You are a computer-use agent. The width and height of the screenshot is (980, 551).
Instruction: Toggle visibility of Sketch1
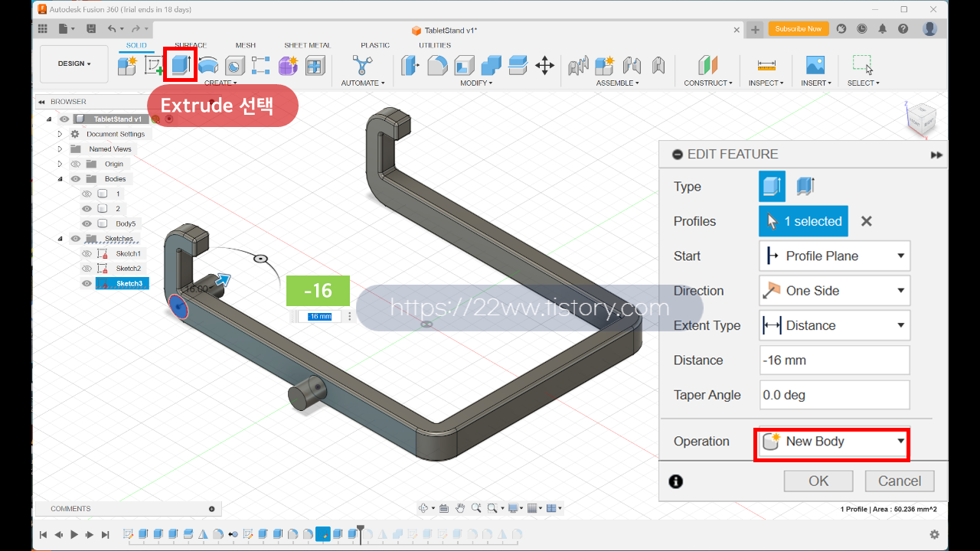(x=87, y=253)
